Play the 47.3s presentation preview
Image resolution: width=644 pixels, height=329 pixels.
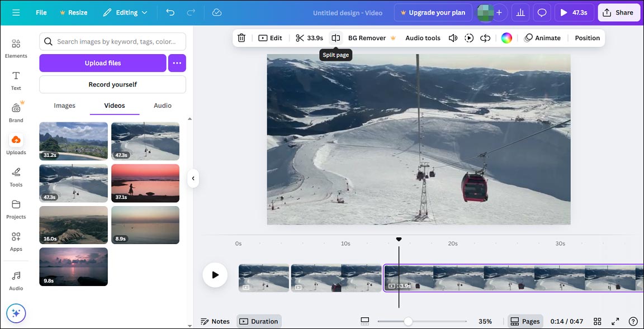[x=574, y=12]
